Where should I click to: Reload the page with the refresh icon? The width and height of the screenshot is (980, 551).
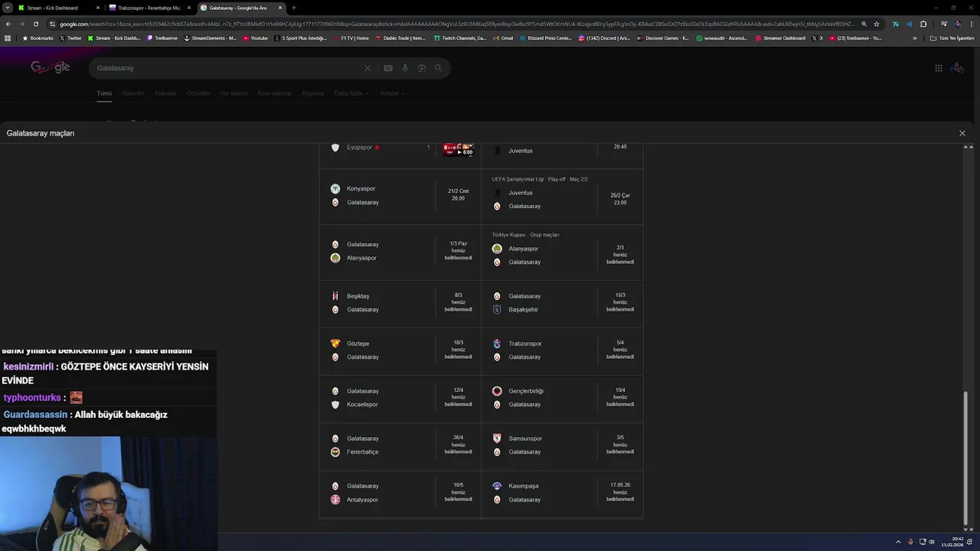coord(35,24)
